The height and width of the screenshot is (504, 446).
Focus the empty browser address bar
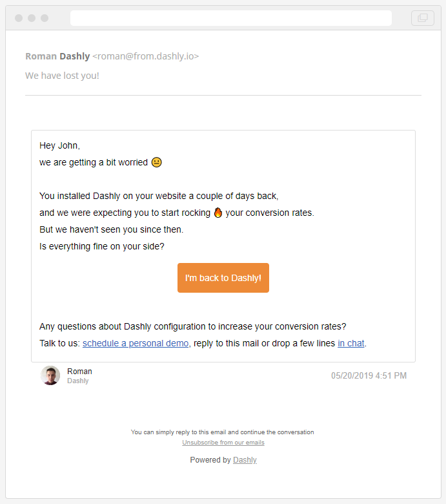[x=230, y=18]
